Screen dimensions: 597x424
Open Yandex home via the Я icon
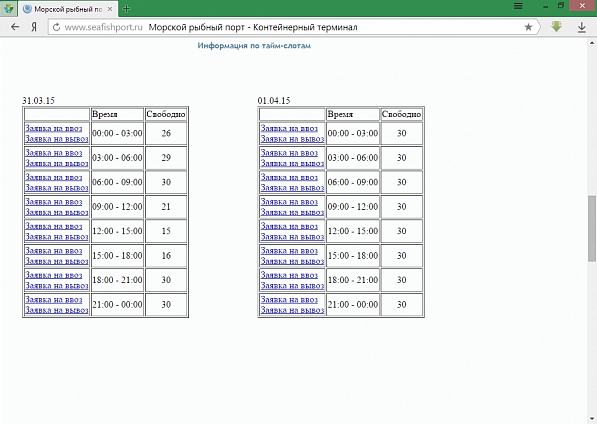[x=34, y=27]
